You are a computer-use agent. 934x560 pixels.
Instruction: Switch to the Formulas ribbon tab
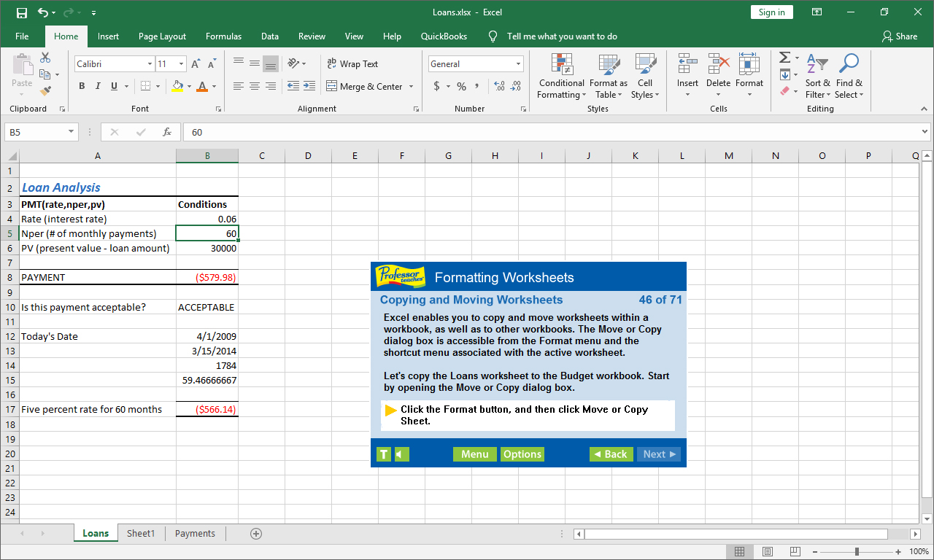pyautogui.click(x=223, y=36)
